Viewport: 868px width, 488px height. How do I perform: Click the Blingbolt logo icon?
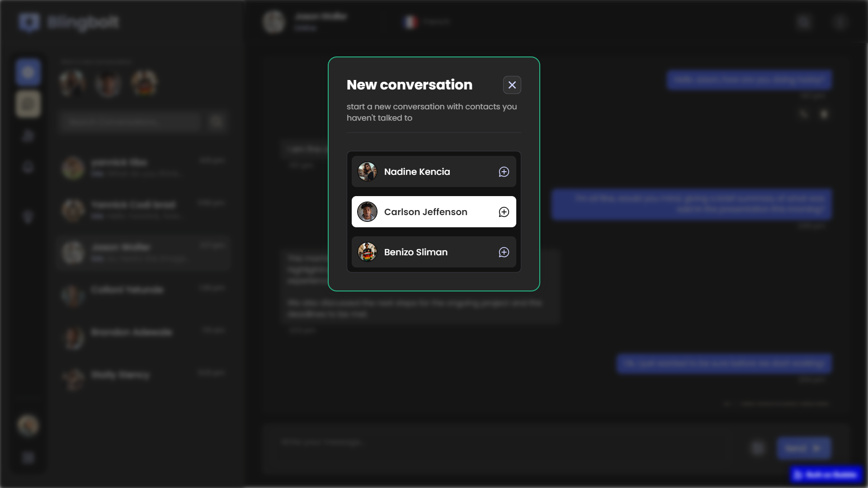click(x=29, y=22)
